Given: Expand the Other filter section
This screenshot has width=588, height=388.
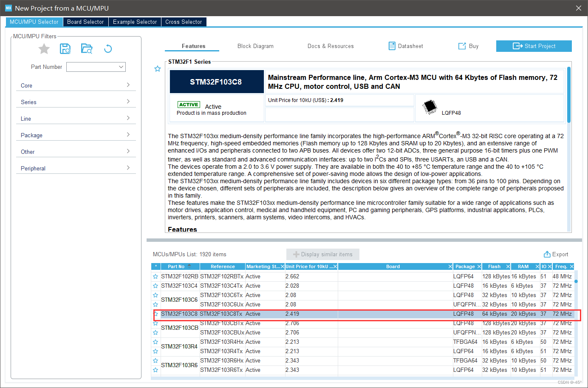Looking at the screenshot, I should [x=76, y=152].
